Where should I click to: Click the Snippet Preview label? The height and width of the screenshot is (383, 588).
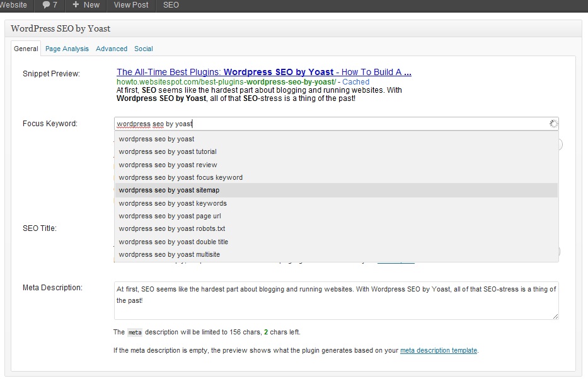click(x=52, y=74)
